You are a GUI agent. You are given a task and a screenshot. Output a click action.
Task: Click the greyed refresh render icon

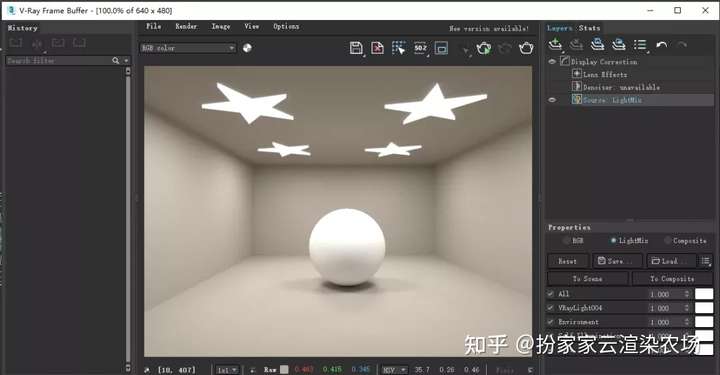click(505, 48)
